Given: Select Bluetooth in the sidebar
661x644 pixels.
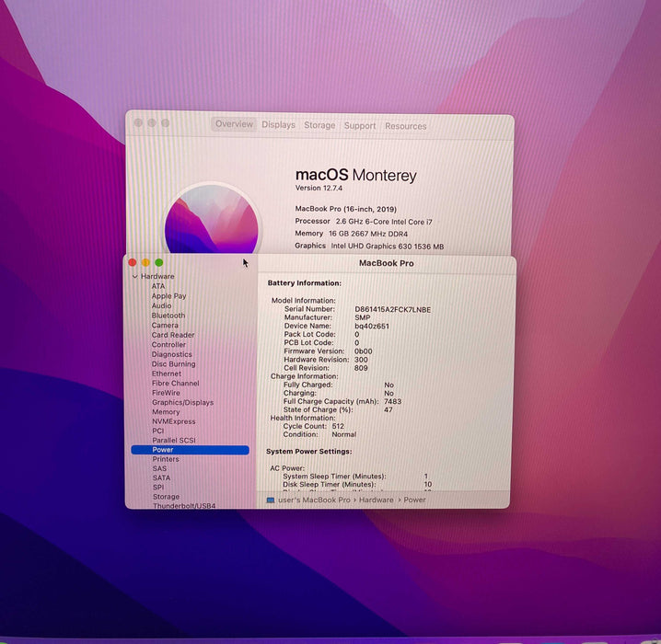Looking at the screenshot, I should tap(168, 316).
